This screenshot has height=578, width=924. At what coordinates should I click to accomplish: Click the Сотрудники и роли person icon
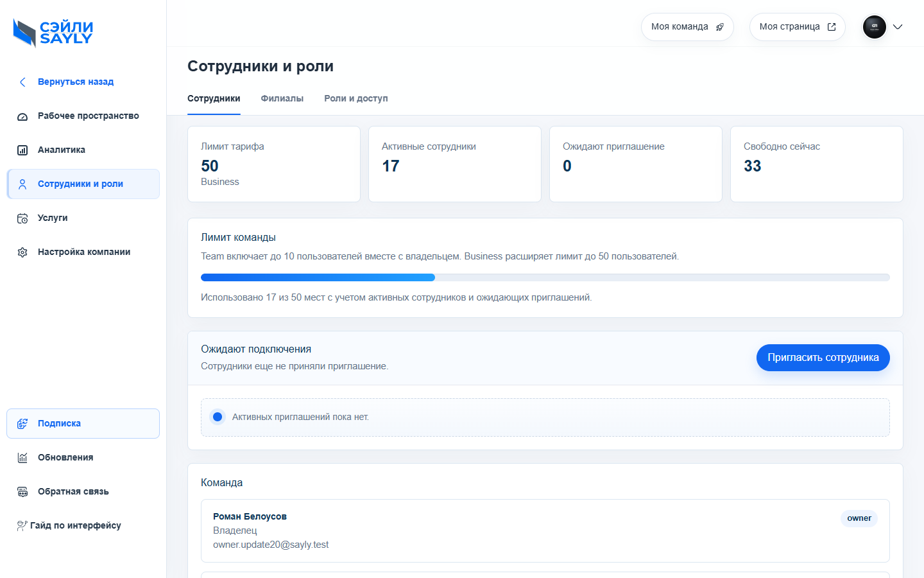[x=22, y=184]
